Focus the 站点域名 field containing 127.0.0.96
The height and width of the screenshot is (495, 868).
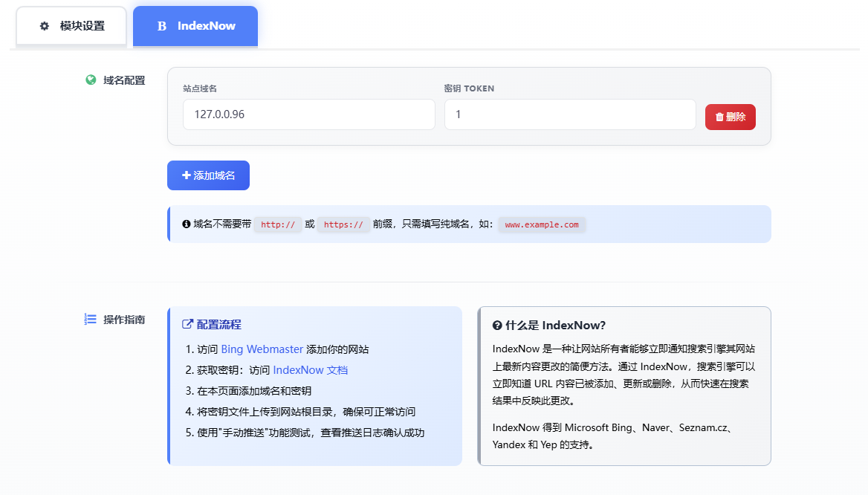click(x=308, y=114)
